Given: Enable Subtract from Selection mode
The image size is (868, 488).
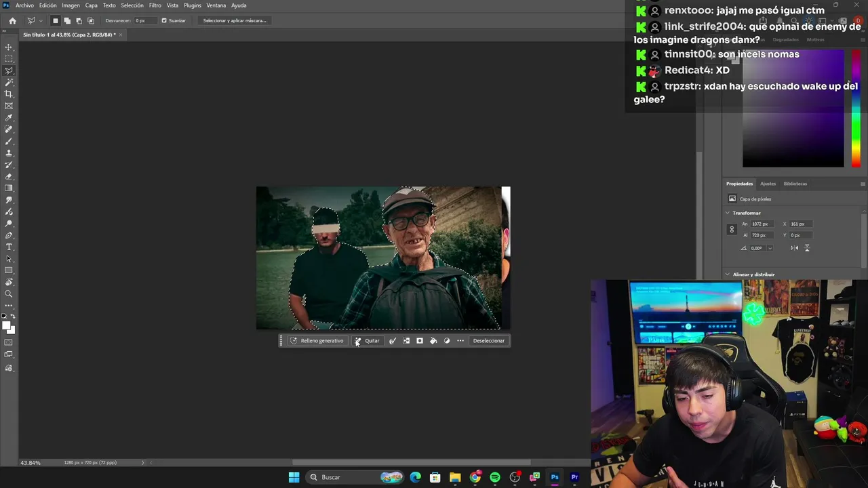Looking at the screenshot, I should (79, 20).
